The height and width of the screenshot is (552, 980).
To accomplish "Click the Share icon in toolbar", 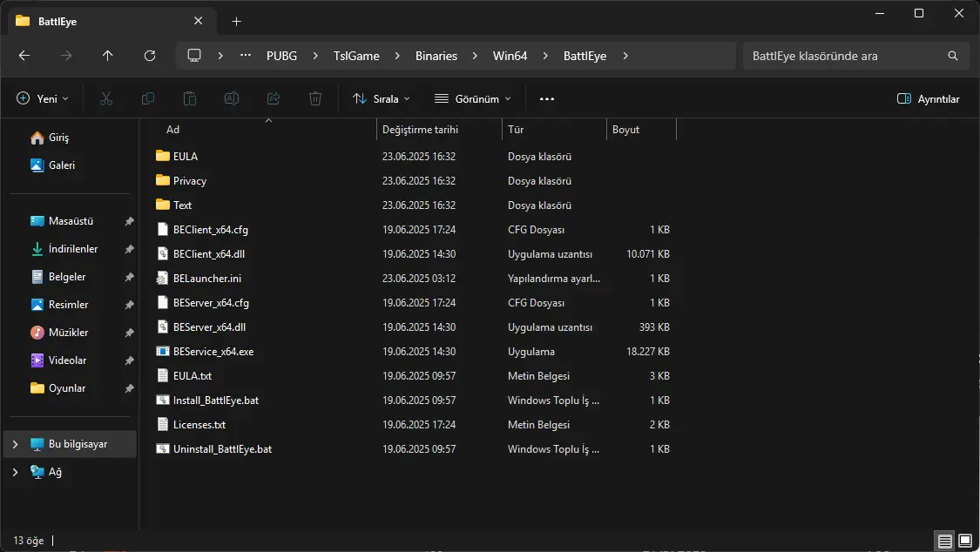I will 274,98.
